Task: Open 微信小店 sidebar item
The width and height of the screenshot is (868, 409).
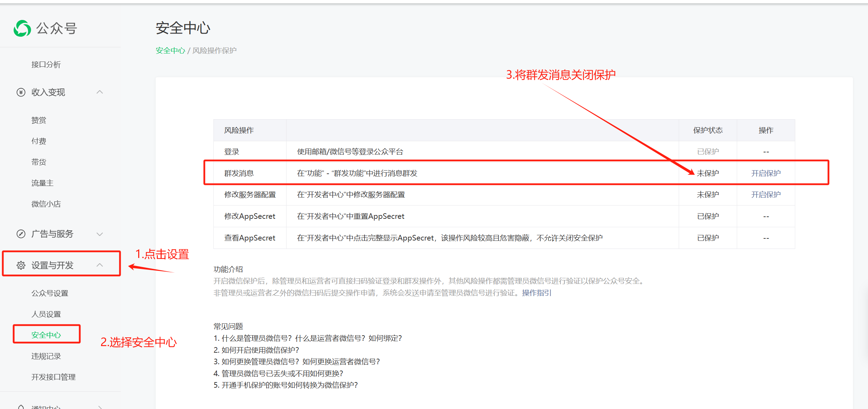Action: coord(46,204)
